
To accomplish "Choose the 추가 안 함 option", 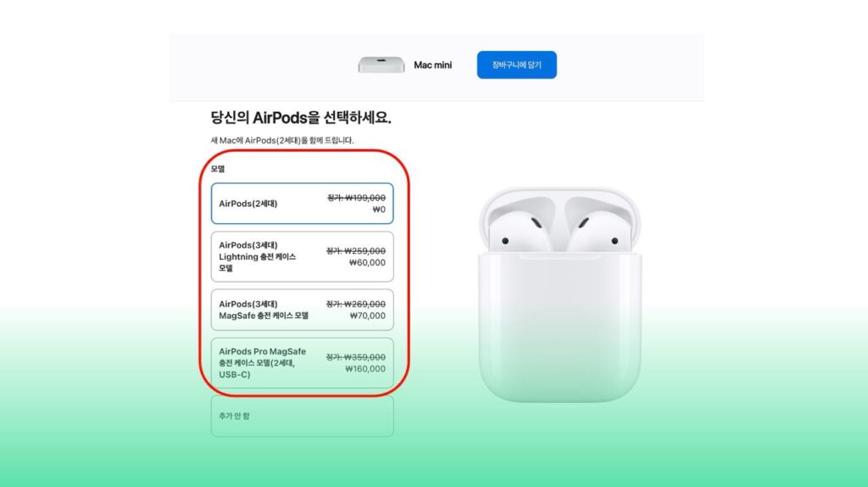I will click(303, 416).
